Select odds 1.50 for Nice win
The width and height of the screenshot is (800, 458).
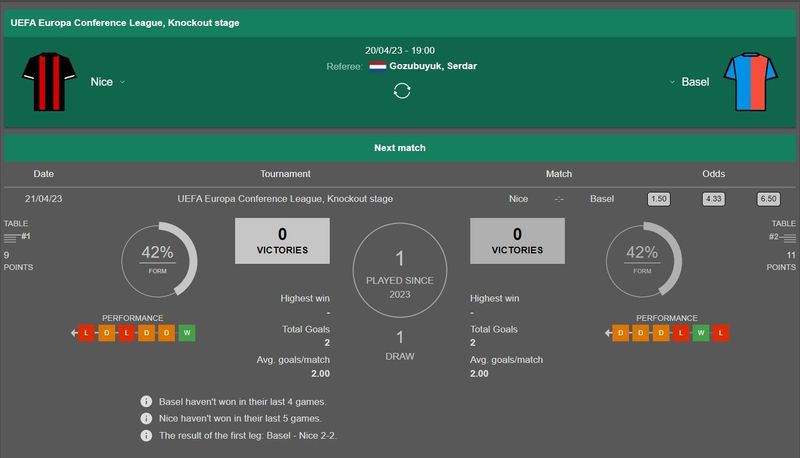click(659, 199)
